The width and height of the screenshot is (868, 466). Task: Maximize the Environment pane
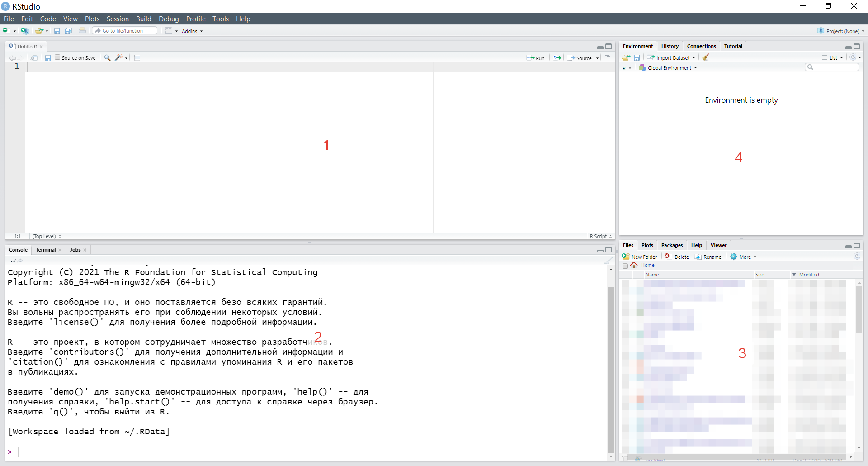[857, 46]
